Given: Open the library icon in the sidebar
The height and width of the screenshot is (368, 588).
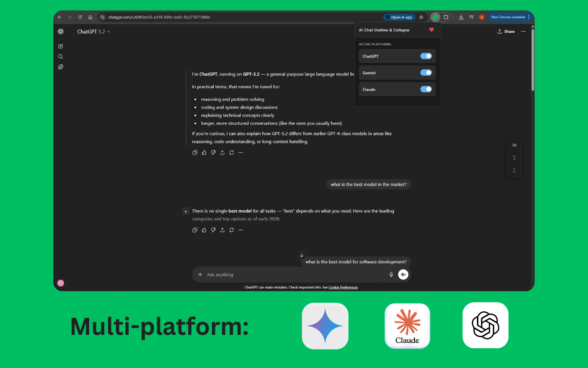Looking at the screenshot, I should point(61,67).
